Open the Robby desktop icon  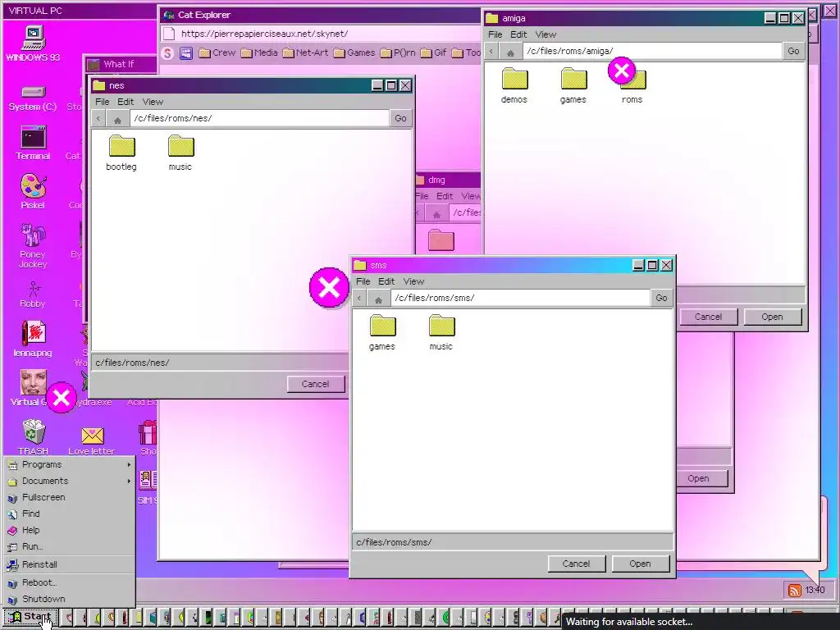[33, 294]
